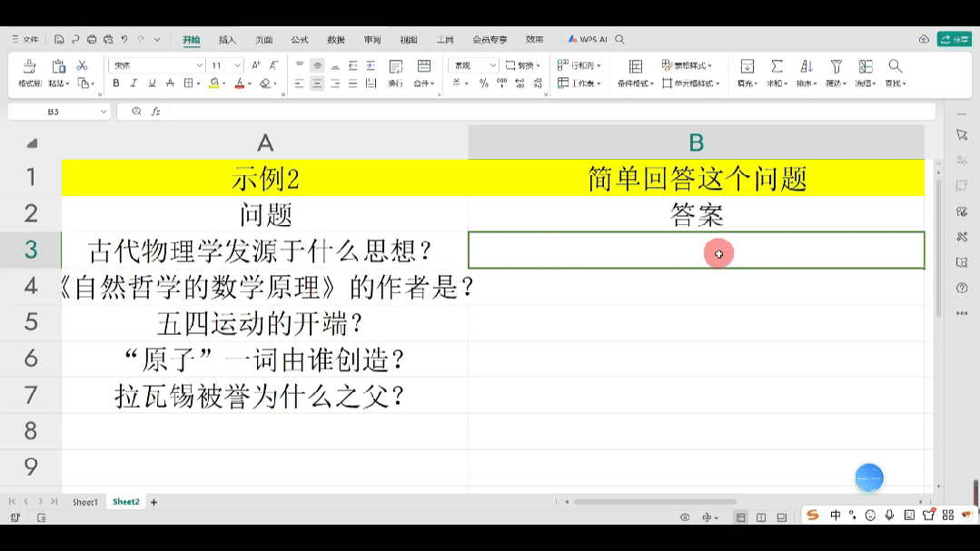Click the Sogou S input method icon
This screenshot has width=980, height=551.
click(813, 515)
